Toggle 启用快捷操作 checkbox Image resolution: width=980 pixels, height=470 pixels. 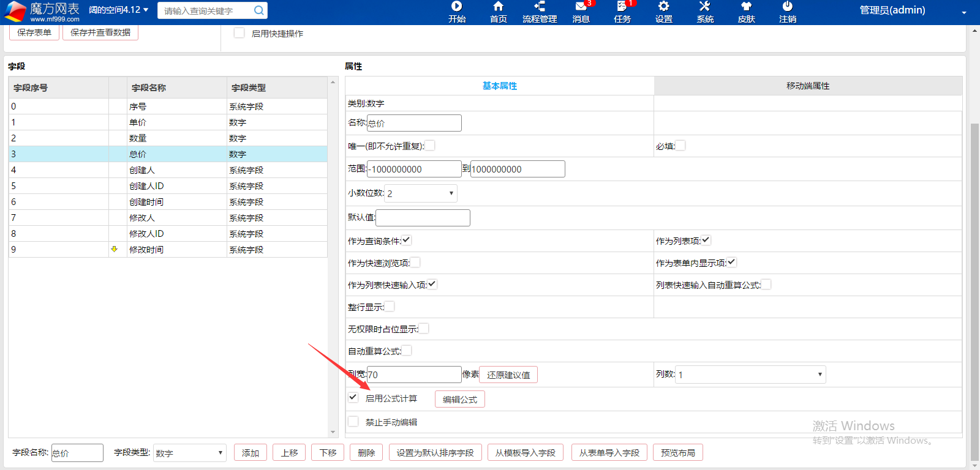(x=239, y=33)
